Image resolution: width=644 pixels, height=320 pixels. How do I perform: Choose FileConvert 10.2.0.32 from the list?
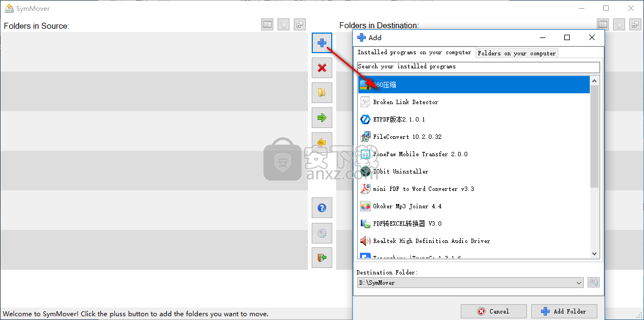pyautogui.click(x=474, y=137)
